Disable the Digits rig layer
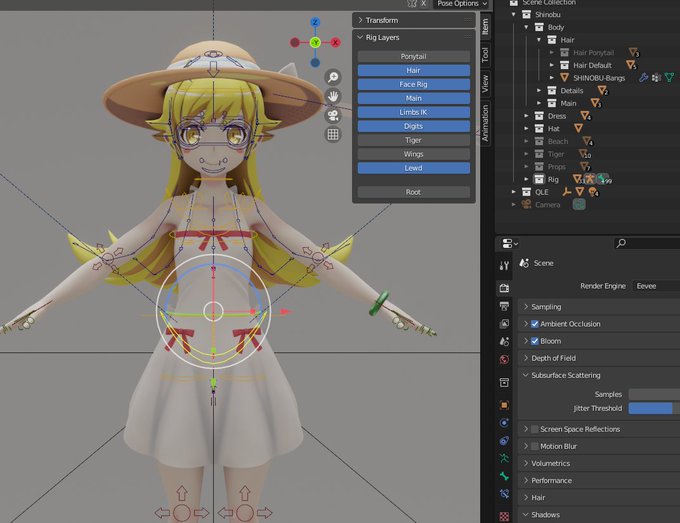This screenshot has width=680, height=523. tap(413, 126)
